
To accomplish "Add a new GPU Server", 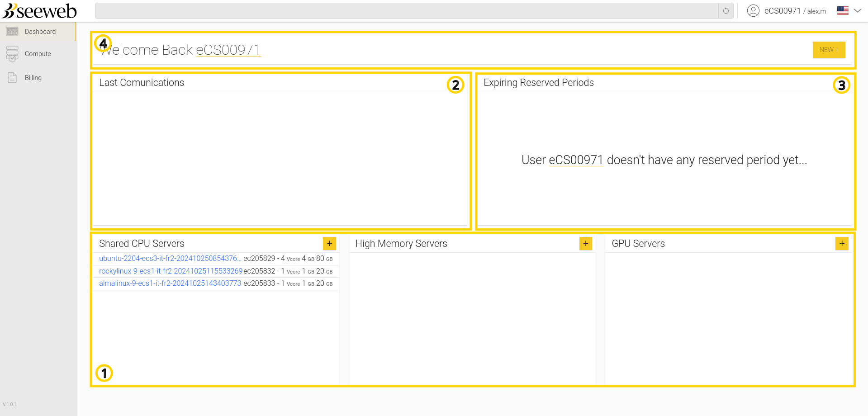I will click(x=842, y=244).
